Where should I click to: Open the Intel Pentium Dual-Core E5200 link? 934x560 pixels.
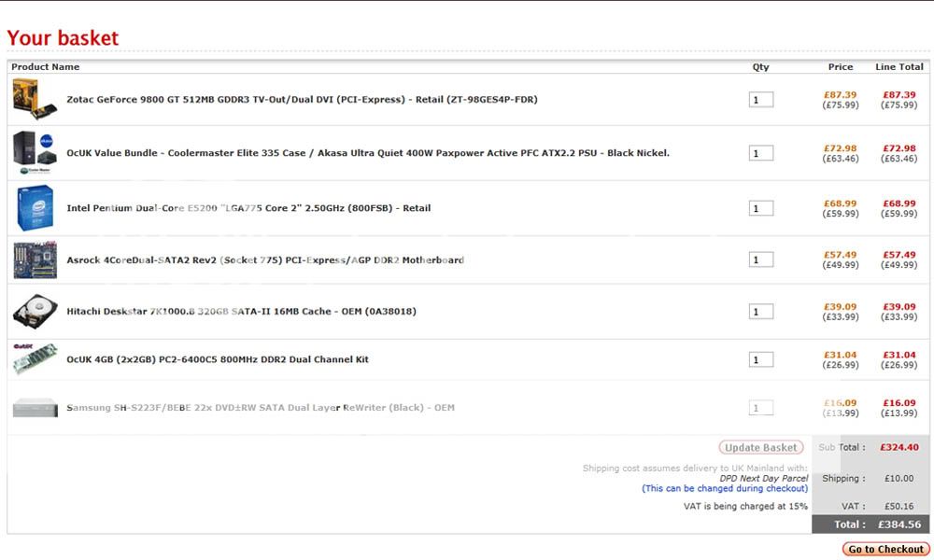coord(248,208)
